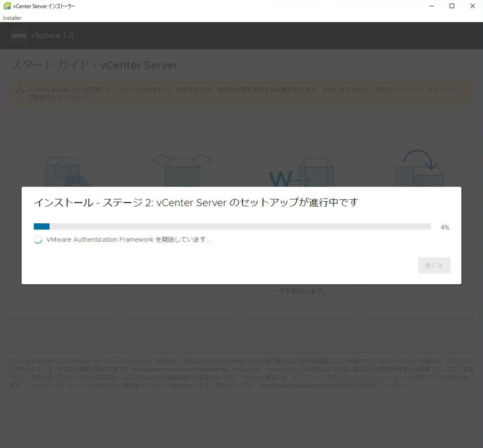Viewport: 483px width, 448px height.
Task: Maximize the vCenter Server installer window
Action: coord(452,6)
